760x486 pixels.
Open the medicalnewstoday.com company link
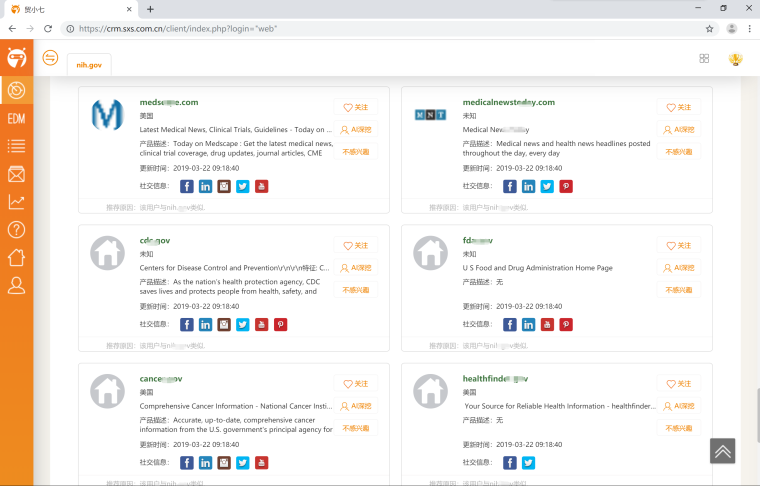[x=508, y=102]
